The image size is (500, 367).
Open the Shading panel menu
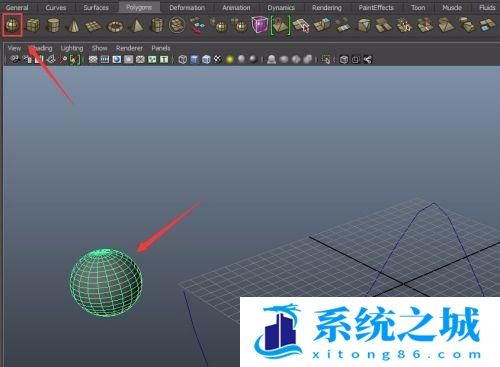[42, 48]
